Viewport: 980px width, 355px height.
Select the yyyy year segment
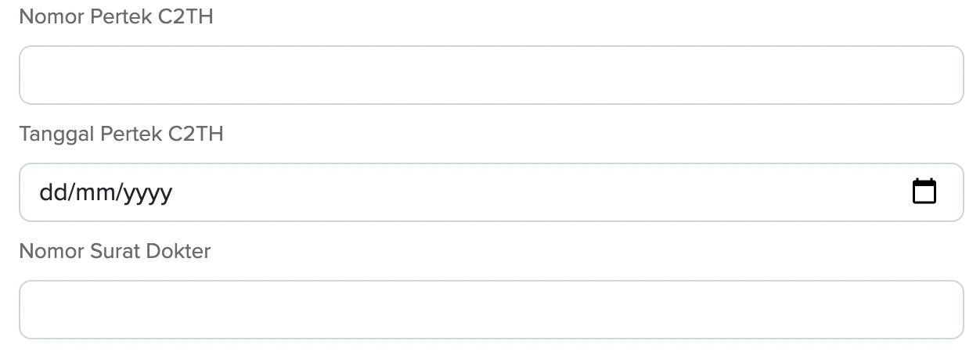click(146, 192)
